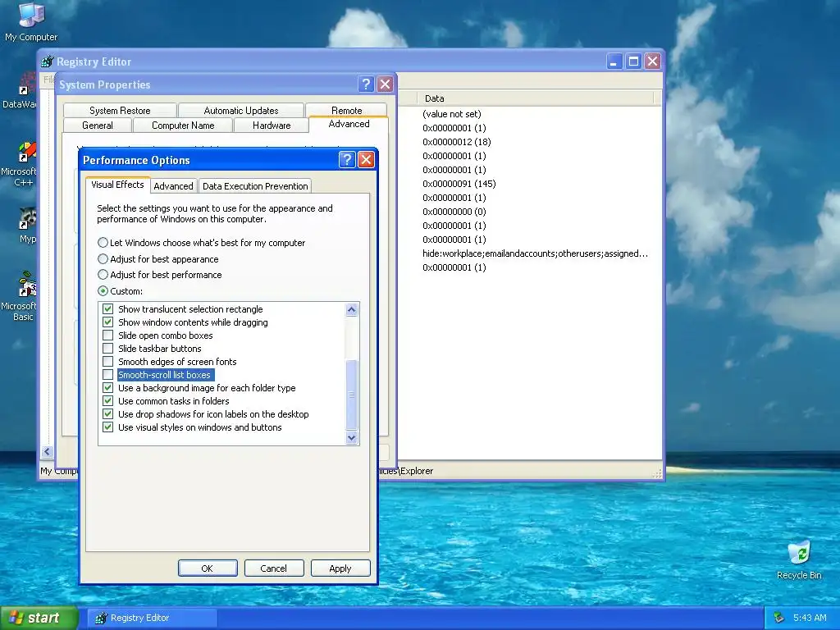This screenshot has height=630, width=840.
Task: Click the Data column header in Registry Editor
Action: pyautogui.click(x=535, y=98)
